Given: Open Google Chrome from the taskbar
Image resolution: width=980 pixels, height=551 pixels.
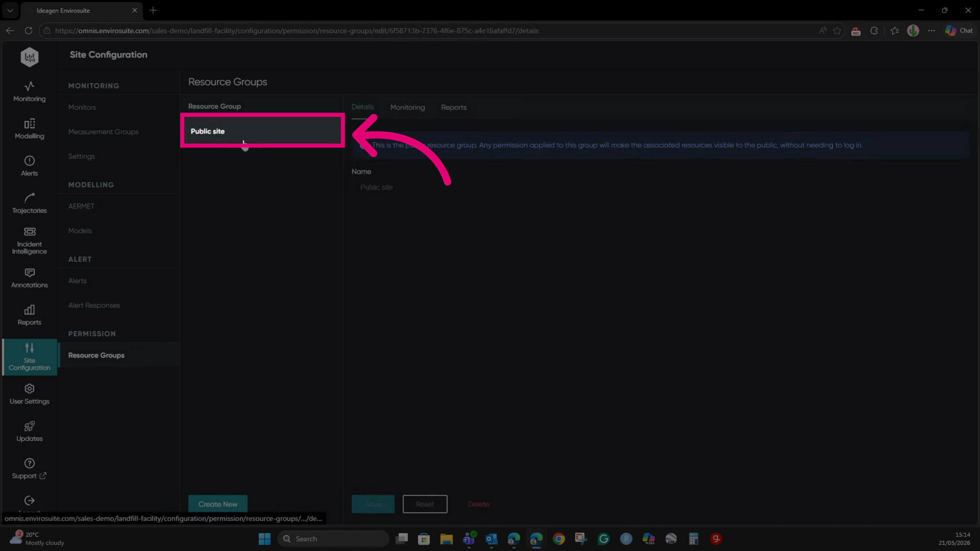Looking at the screenshot, I should (x=559, y=539).
